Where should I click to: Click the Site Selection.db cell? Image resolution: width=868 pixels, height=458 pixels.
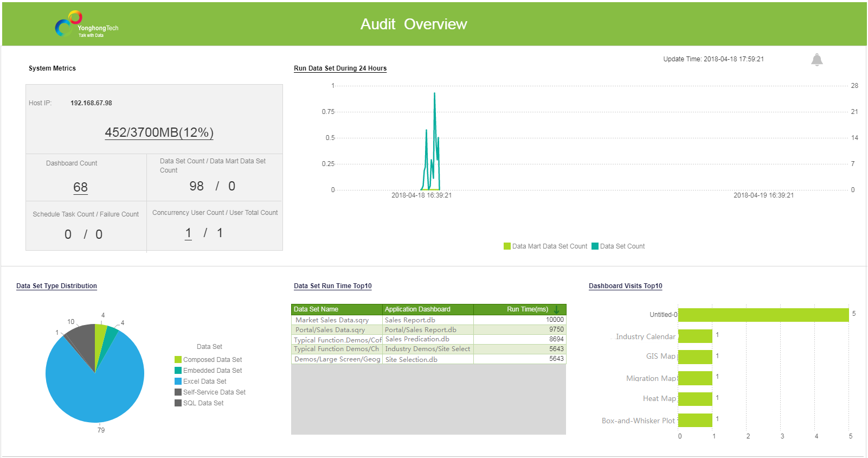pyautogui.click(x=428, y=359)
